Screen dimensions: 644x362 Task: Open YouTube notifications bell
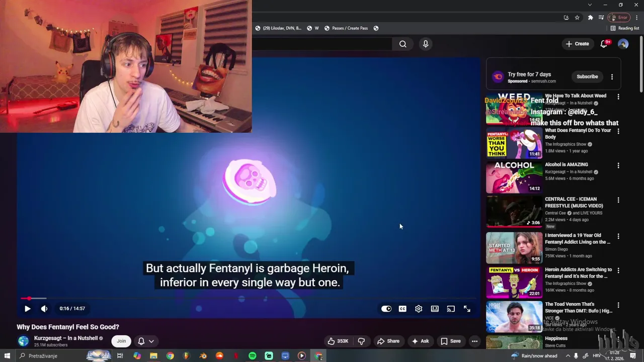(x=604, y=44)
